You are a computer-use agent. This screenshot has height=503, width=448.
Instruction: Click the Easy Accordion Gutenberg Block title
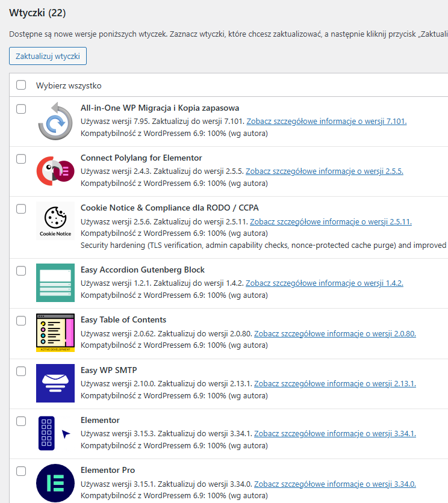tap(143, 270)
